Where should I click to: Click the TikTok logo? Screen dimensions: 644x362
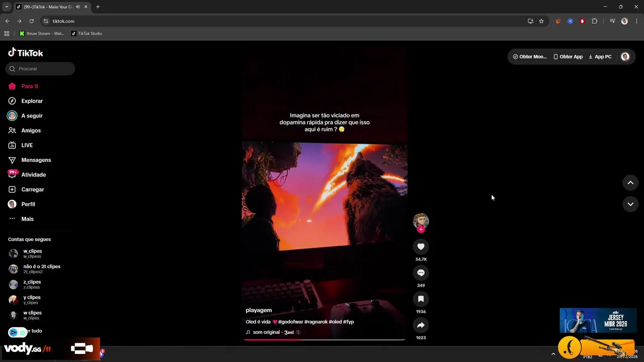click(x=26, y=53)
